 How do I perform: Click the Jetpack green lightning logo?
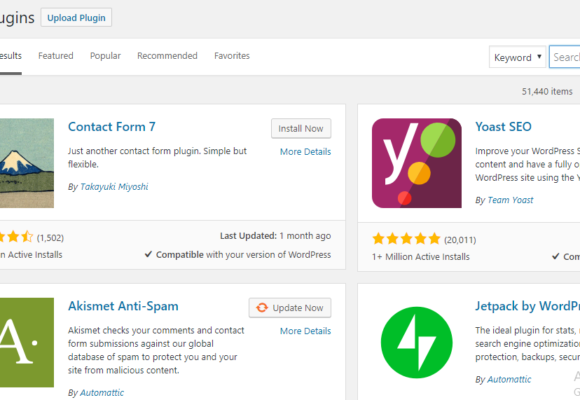tap(417, 342)
